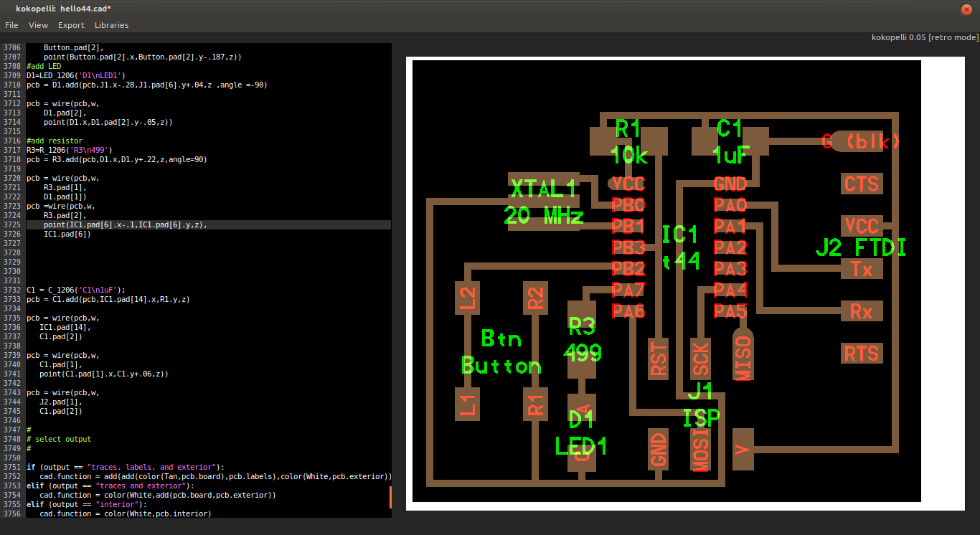This screenshot has height=535, width=980.
Task: Click line number 3730 in the gutter
Action: [x=12, y=271]
